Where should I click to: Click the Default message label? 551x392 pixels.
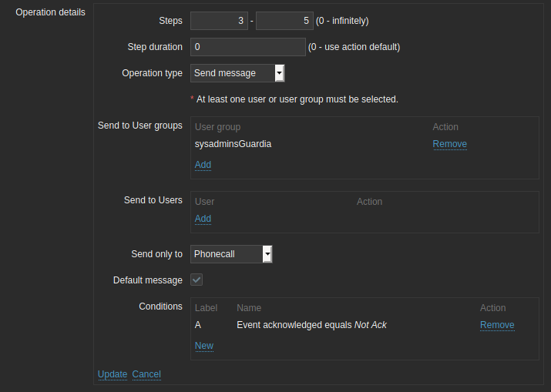[147, 280]
